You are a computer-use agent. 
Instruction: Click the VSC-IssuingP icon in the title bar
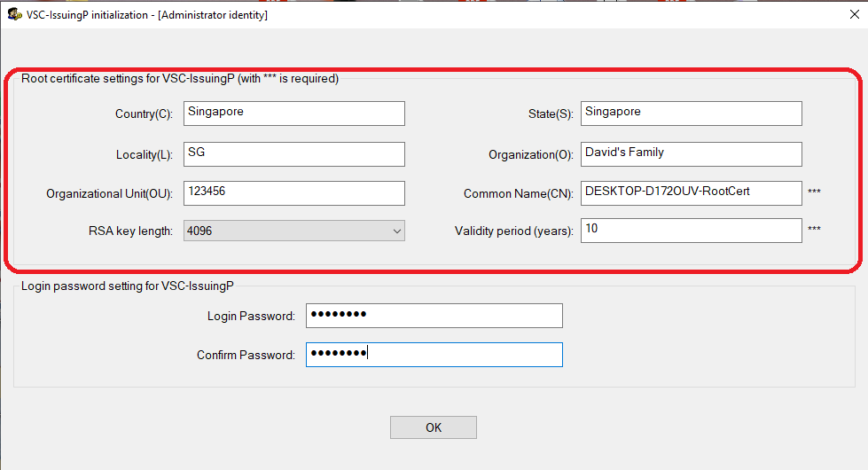14,14
